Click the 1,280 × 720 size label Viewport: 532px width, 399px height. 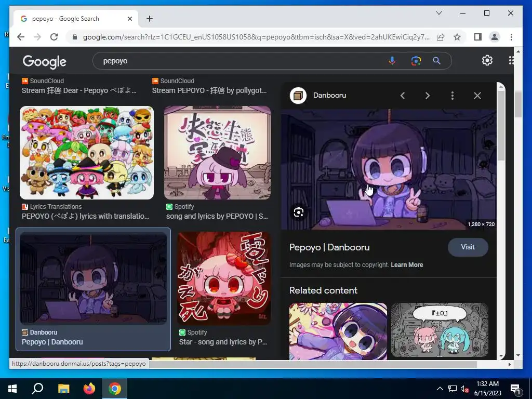[x=481, y=224]
